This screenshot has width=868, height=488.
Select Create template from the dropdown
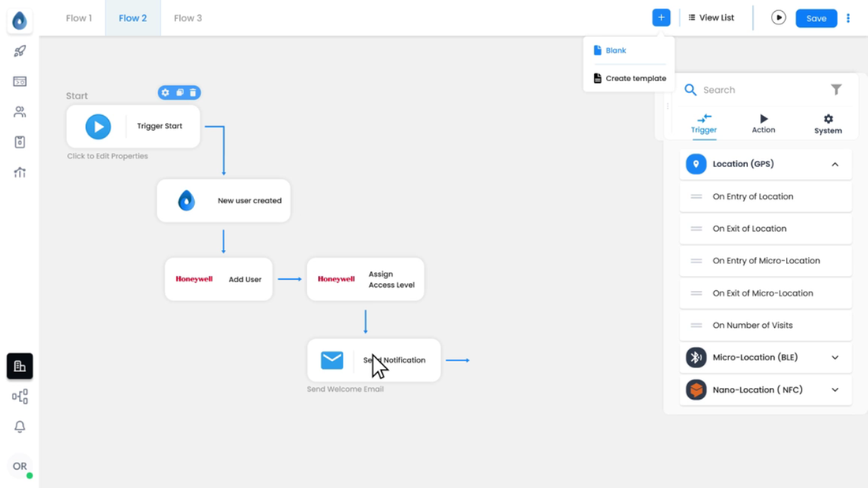pyautogui.click(x=630, y=78)
